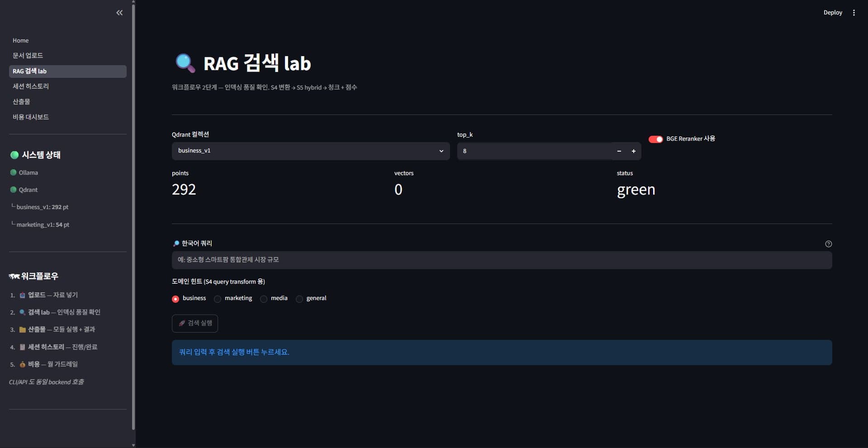868x448 pixels.
Task: Click the help icon beside 한국어 쿼리
Action: click(828, 244)
